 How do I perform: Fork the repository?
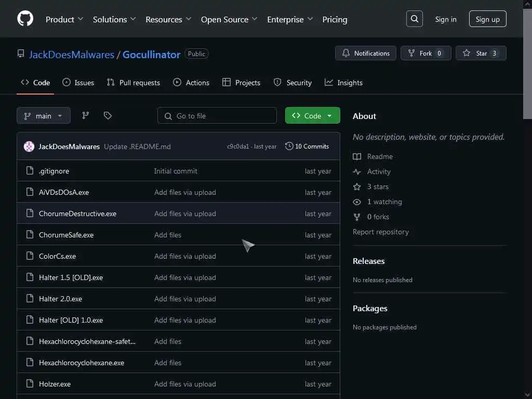click(424, 54)
